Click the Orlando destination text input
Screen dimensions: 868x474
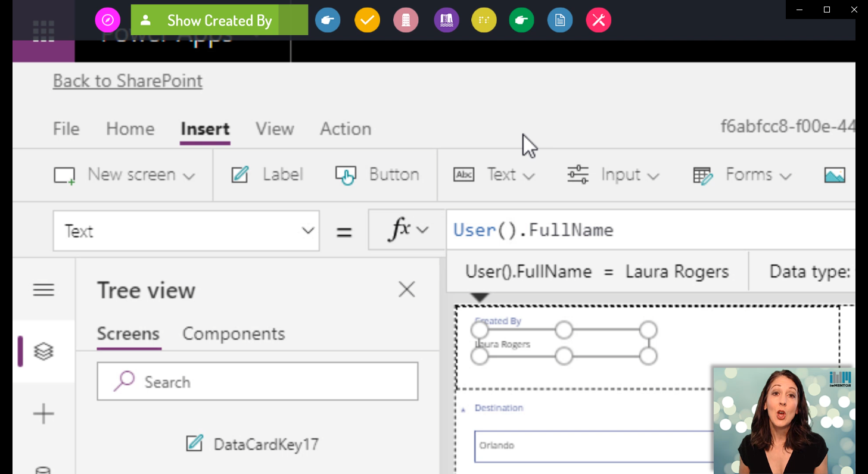click(x=594, y=446)
